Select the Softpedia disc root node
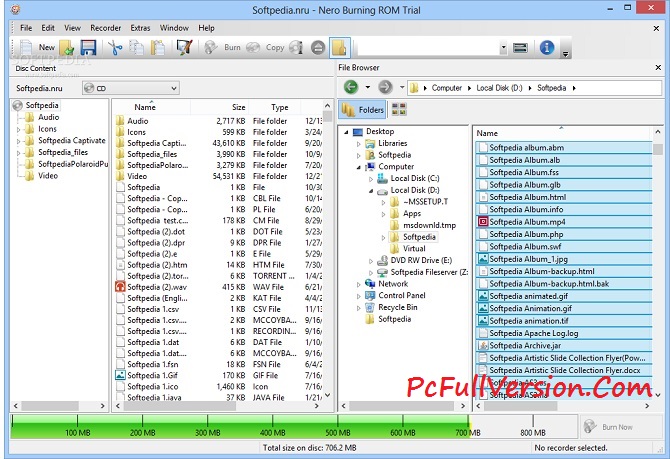Screen dimensions: 670x459 coord(41,105)
